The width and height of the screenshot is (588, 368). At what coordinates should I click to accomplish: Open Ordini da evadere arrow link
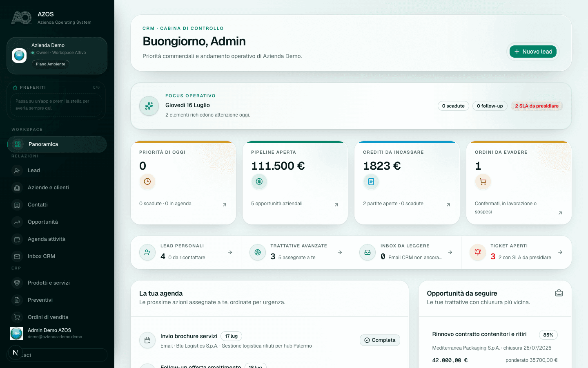560,213
